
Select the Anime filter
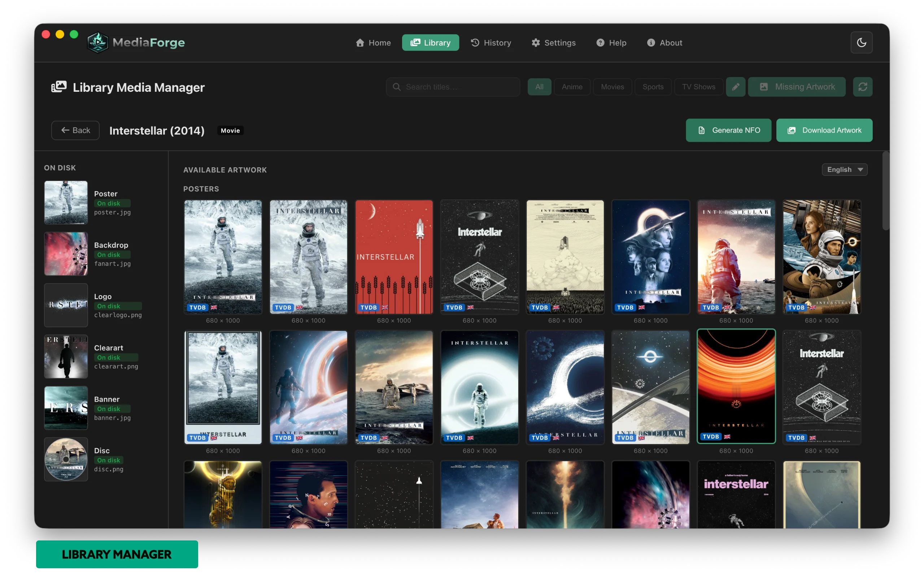point(572,87)
